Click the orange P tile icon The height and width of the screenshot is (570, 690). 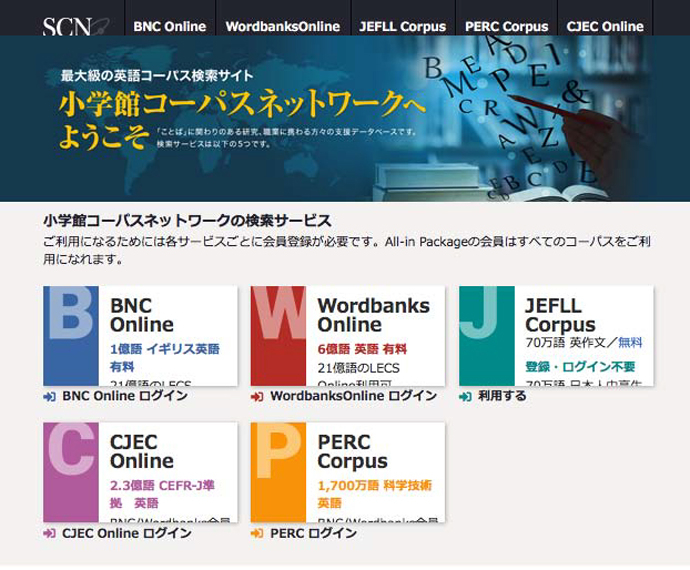[278, 472]
